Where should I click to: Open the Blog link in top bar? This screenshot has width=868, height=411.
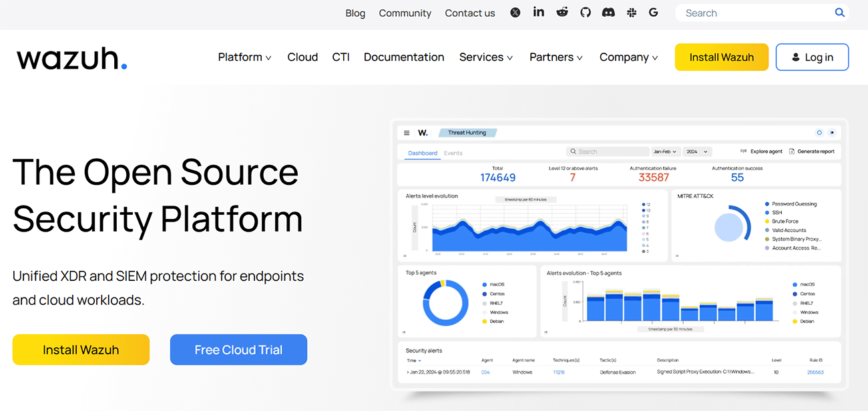pos(355,13)
